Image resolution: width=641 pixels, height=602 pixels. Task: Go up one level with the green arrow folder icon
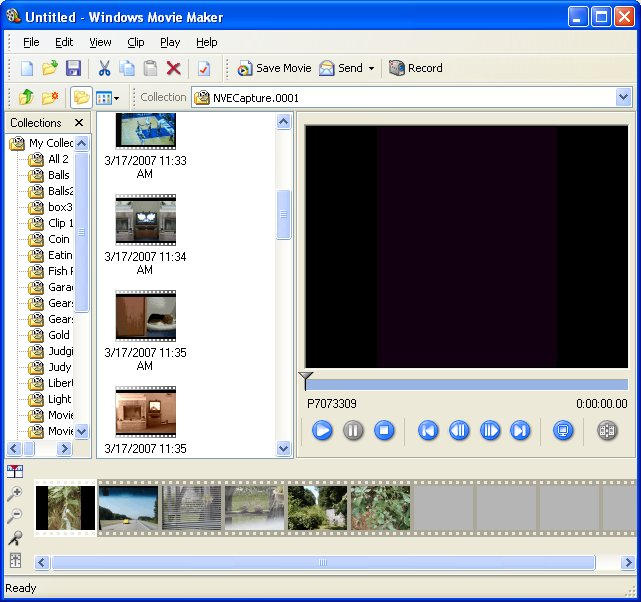[27, 97]
